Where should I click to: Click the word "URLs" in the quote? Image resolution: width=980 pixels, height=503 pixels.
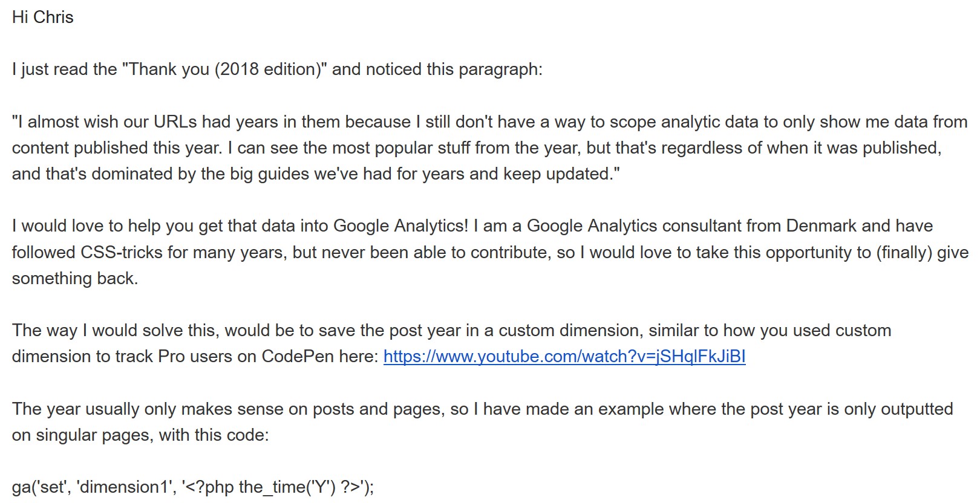click(175, 122)
